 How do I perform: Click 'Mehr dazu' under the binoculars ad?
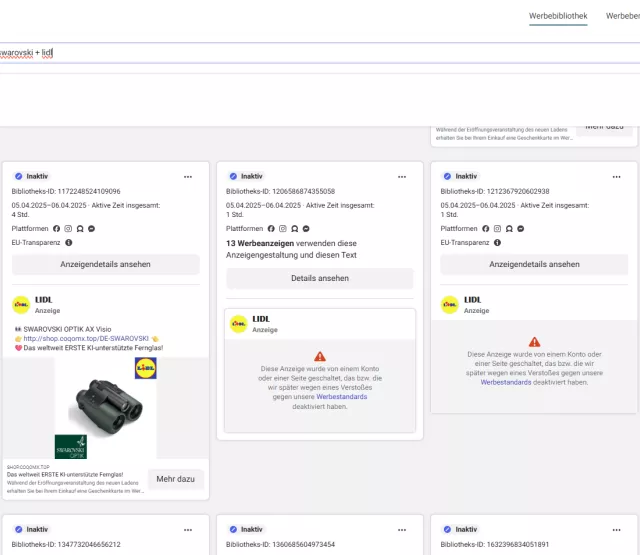[x=175, y=479]
